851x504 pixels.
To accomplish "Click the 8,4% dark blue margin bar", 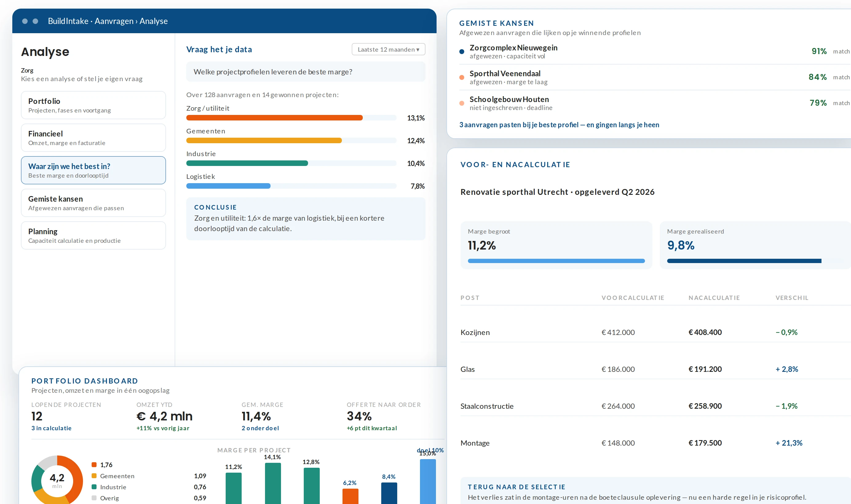I will 389,493.
